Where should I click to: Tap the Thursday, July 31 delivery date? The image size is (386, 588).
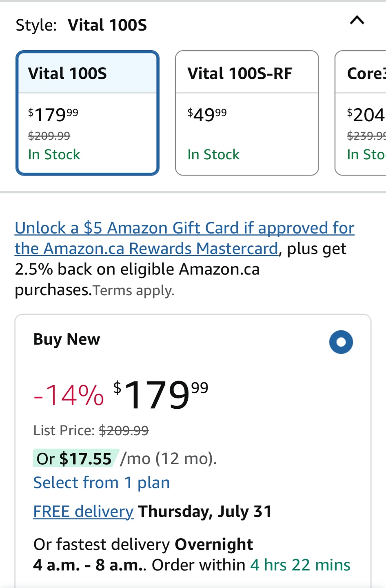(205, 511)
